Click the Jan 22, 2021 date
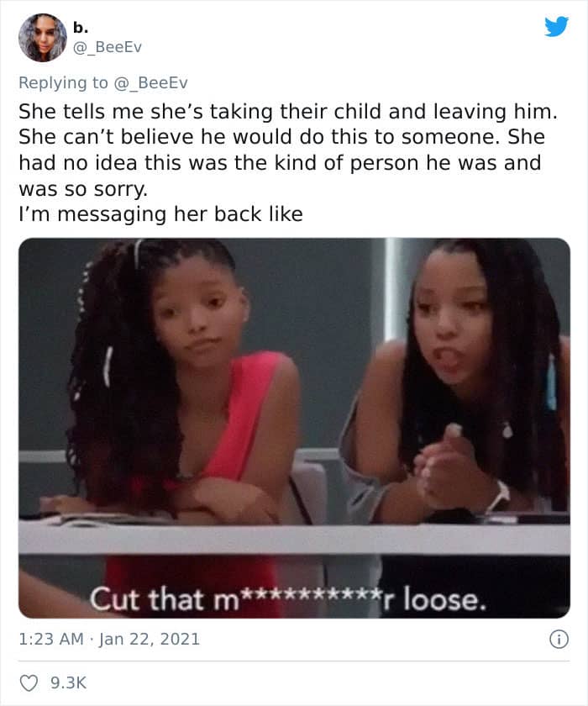The width and height of the screenshot is (588, 706). (x=149, y=639)
